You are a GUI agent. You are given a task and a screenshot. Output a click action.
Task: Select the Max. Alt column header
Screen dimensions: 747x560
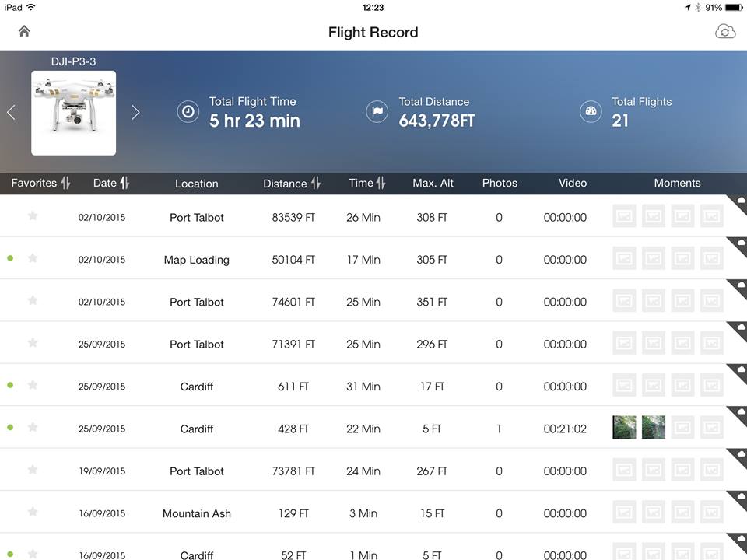pyautogui.click(x=433, y=183)
